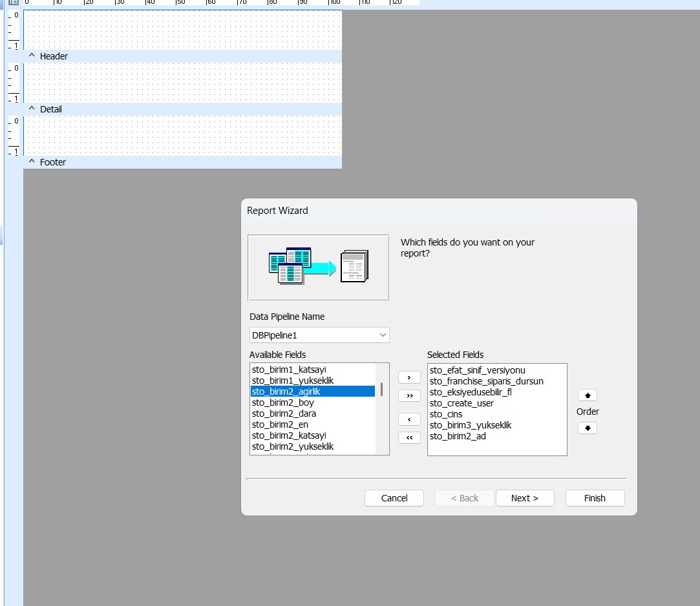Cancel the Report Wizard
The width and height of the screenshot is (700, 606).
pyautogui.click(x=394, y=498)
